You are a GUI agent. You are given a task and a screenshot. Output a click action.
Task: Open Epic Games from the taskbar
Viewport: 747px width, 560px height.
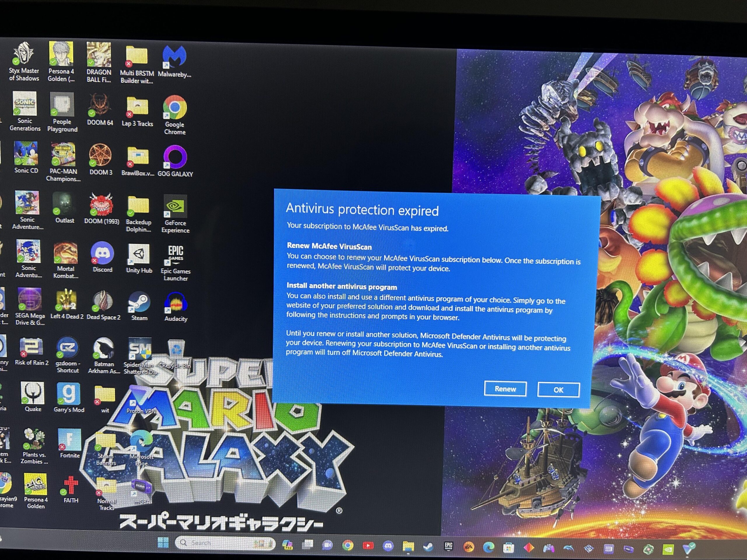pyautogui.click(x=448, y=547)
